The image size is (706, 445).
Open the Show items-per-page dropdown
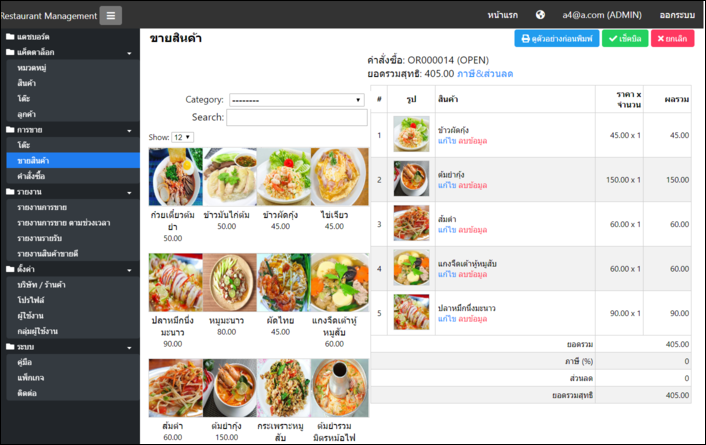(182, 137)
